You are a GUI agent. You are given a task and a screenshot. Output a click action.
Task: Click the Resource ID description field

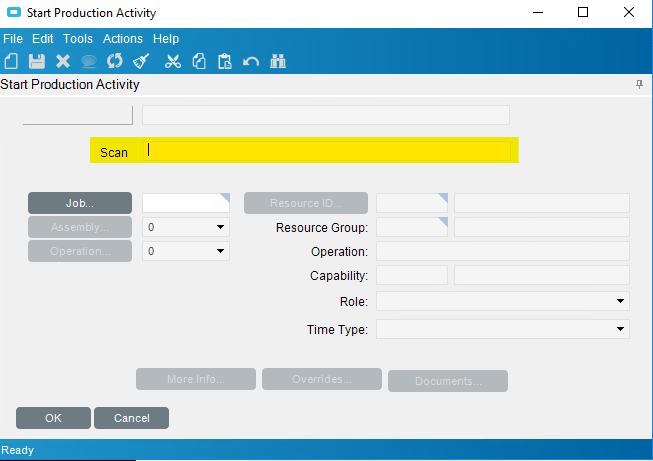coord(542,203)
